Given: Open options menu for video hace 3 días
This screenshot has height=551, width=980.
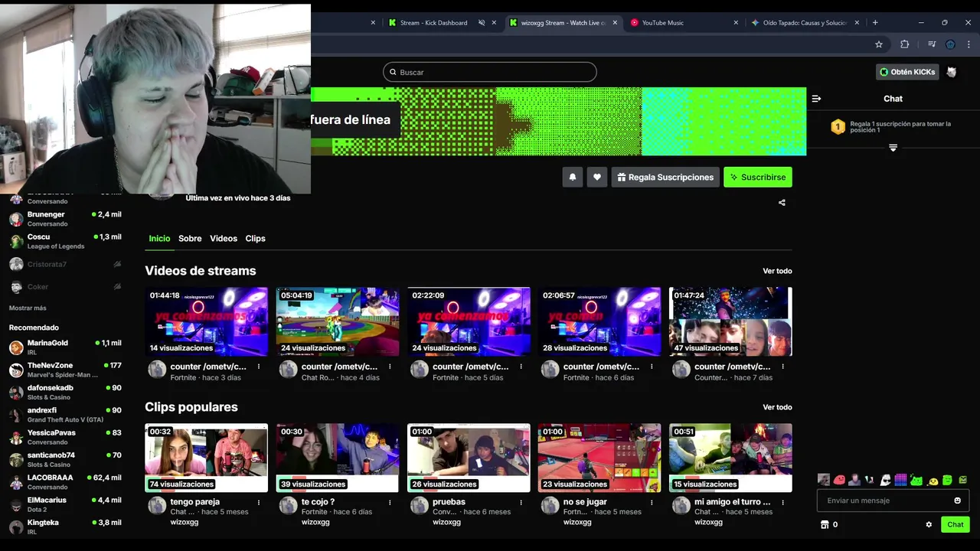Looking at the screenshot, I should click(x=259, y=367).
